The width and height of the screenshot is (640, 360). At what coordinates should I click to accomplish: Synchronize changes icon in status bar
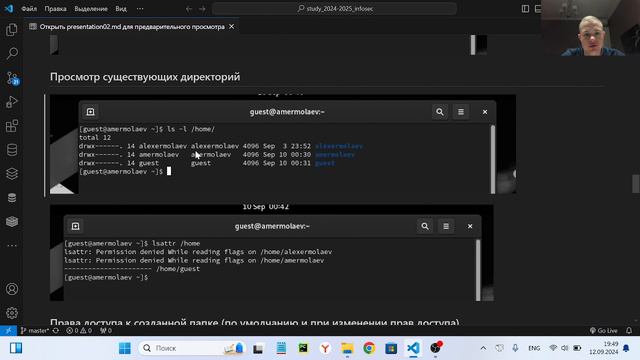56,331
